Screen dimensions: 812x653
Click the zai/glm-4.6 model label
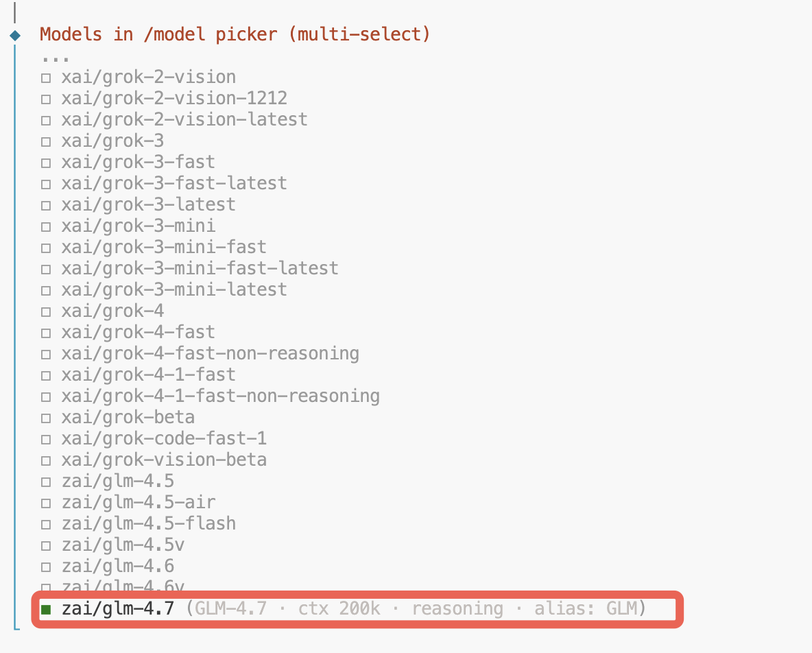(117, 566)
